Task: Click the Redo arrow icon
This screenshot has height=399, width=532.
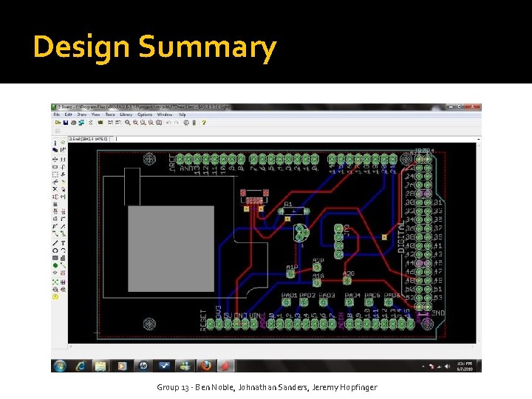Action: tap(176, 123)
